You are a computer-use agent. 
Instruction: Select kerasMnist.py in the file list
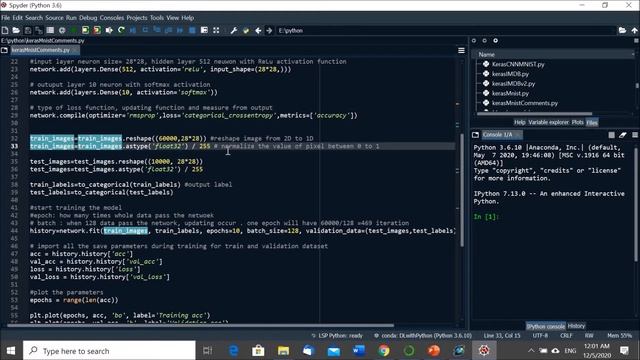coord(510,93)
